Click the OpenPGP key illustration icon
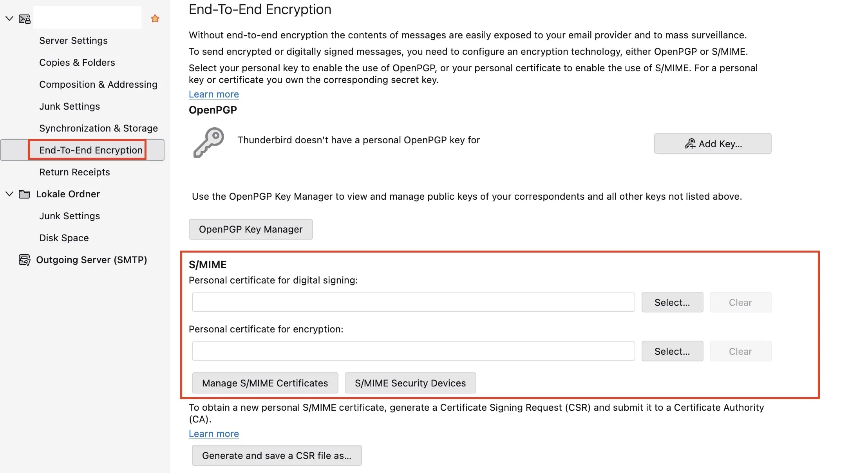 tap(208, 142)
